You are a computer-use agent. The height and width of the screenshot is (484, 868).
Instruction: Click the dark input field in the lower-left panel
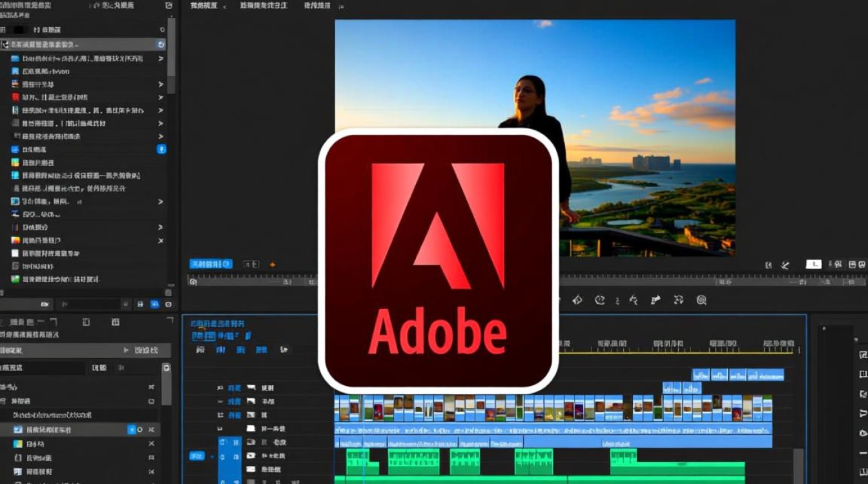point(43,368)
